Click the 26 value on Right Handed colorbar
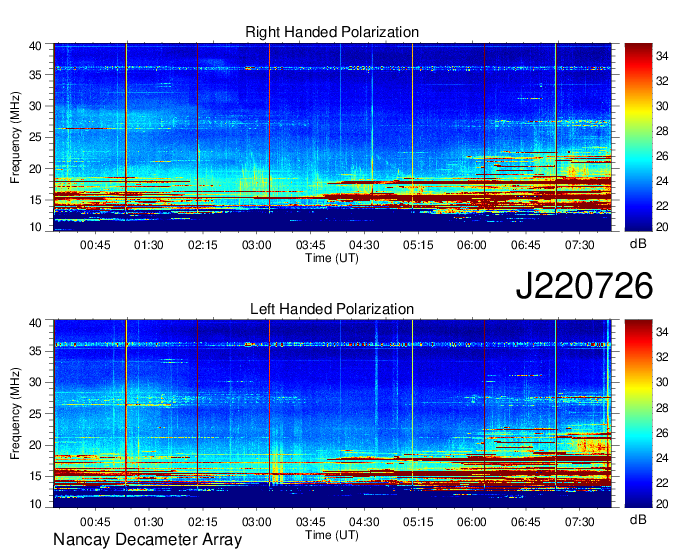The width and height of the screenshot is (680, 552). click(662, 156)
